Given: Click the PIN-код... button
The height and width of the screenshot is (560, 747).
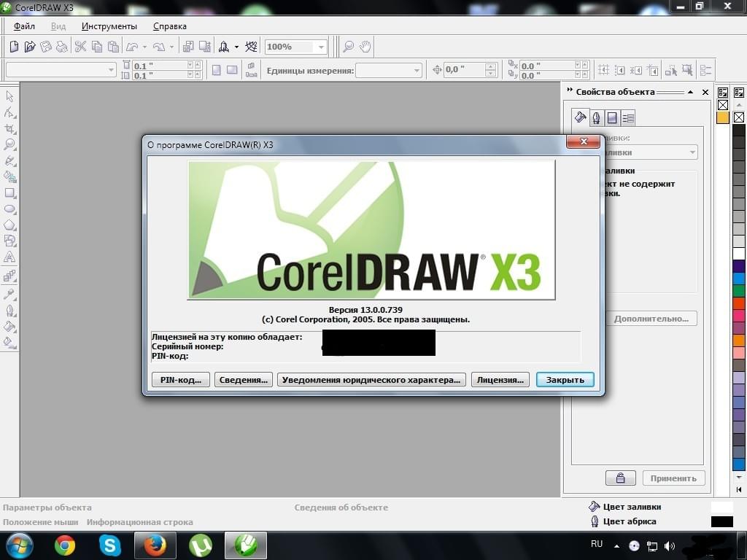Looking at the screenshot, I should click(181, 379).
